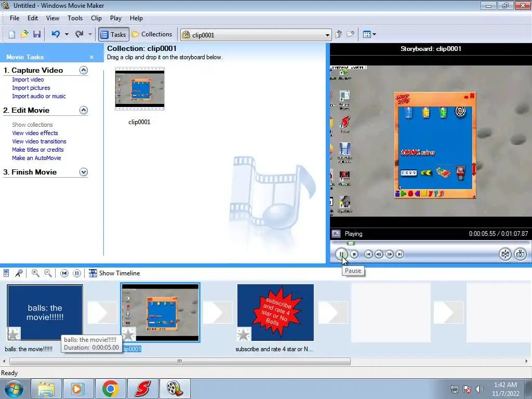This screenshot has height=399, width=532.
Task: Take a picture from the preview
Action: coord(520,254)
